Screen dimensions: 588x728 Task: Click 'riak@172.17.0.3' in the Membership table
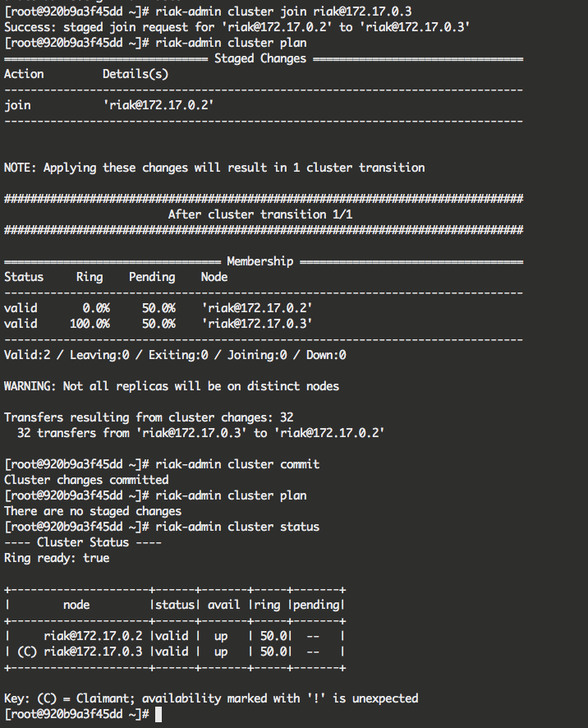pos(257,324)
